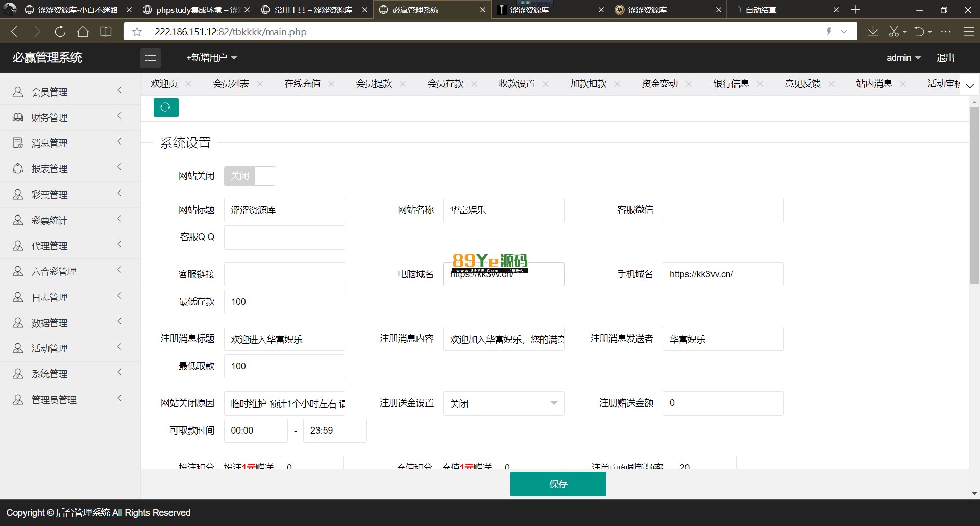The height and width of the screenshot is (526, 980).
Task: Toggle the sidebar hamburger menu icon
Action: (151, 58)
